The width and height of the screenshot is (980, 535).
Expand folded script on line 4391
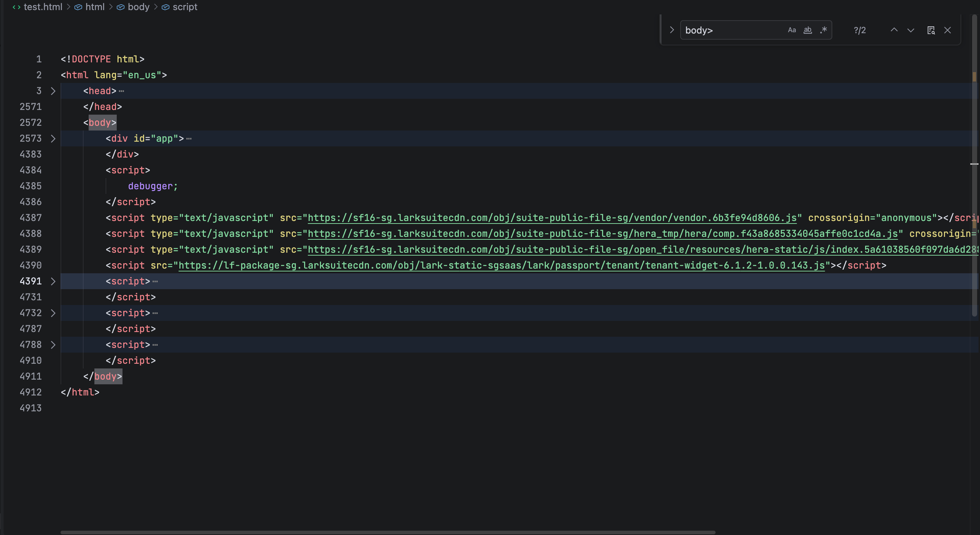[x=53, y=282]
